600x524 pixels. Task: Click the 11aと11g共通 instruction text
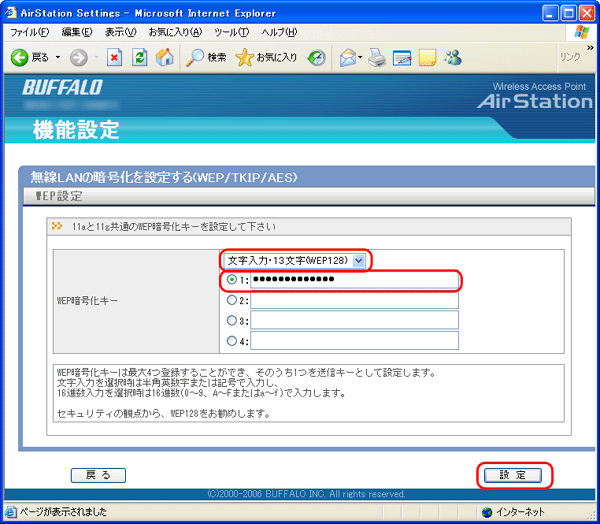point(174,227)
